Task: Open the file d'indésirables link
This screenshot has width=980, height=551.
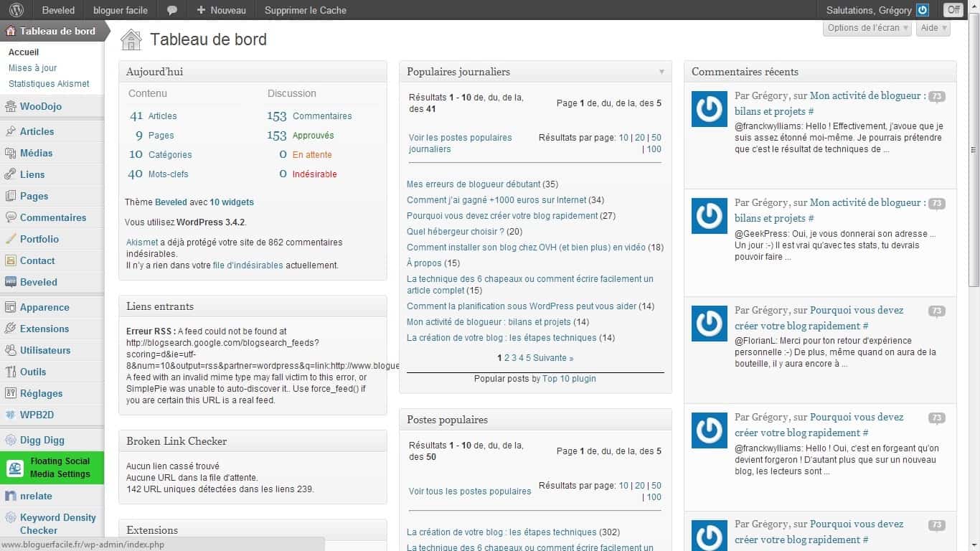Action: tap(248, 265)
